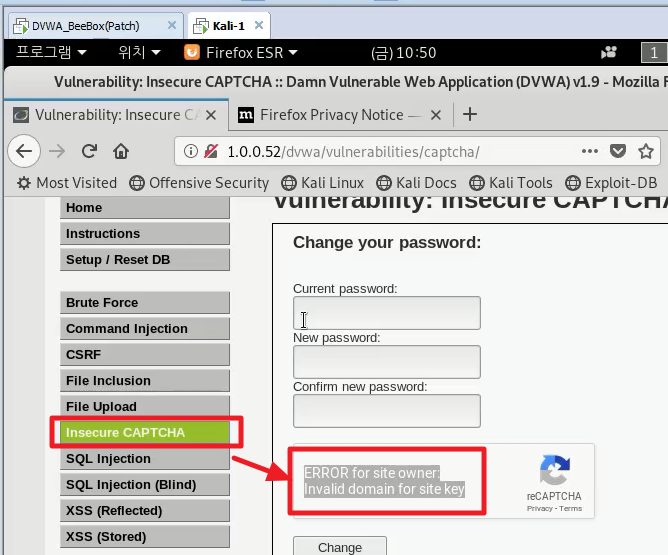This screenshot has height=555, width=668.
Task: Open the CSRF page
Action: (145, 354)
